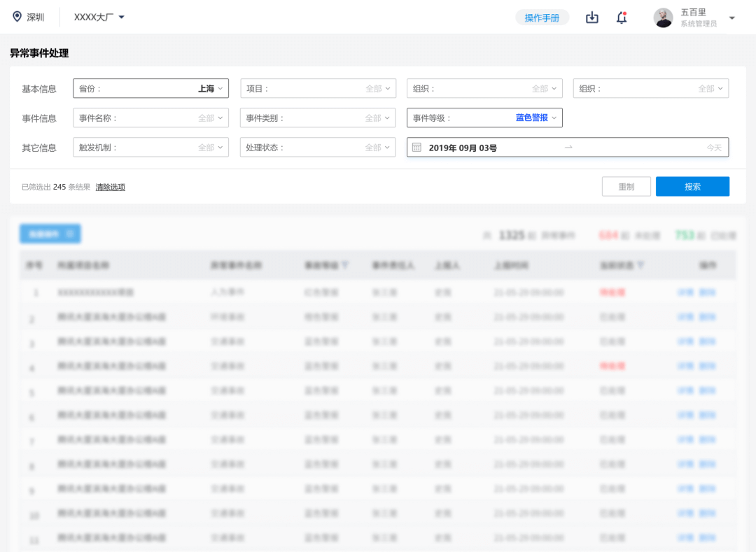Select the start date 2019年 09月 03号
Viewport: 756px width, 552px height.
[x=463, y=148]
